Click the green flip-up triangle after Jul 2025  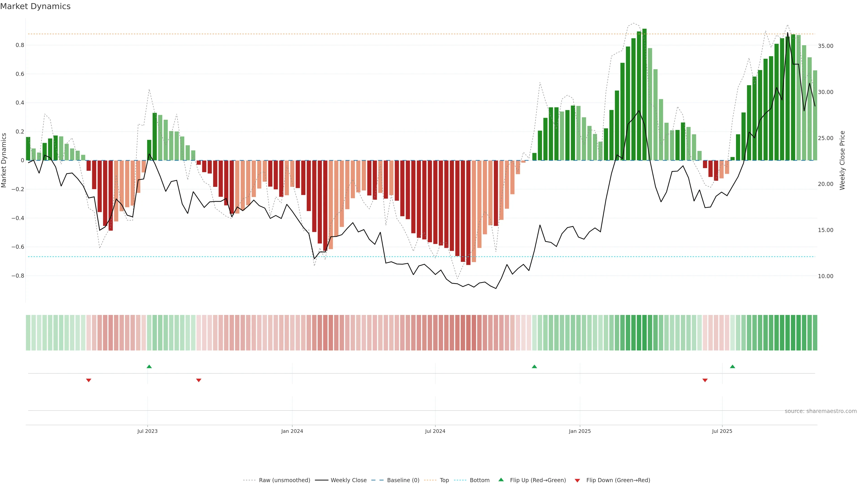point(732,366)
